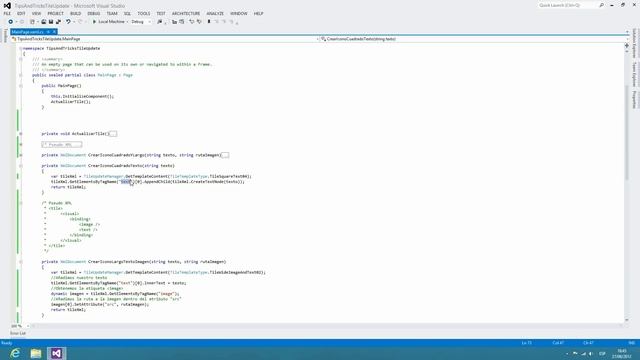Open the TOOLS menu
640x360 pixels.
(x=144, y=13)
